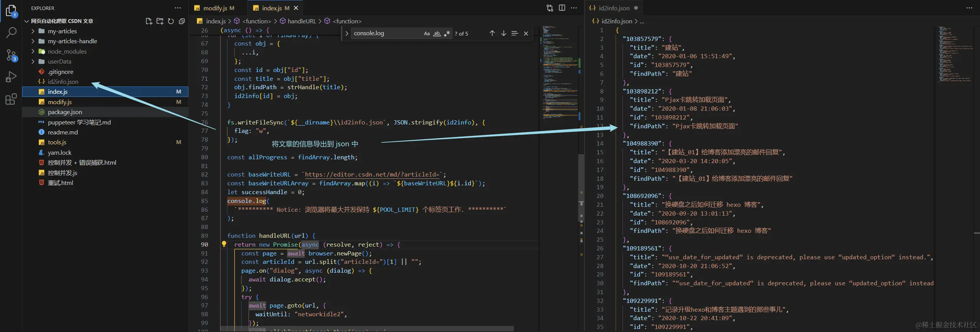Open the Run and Debug view

coord(11,77)
